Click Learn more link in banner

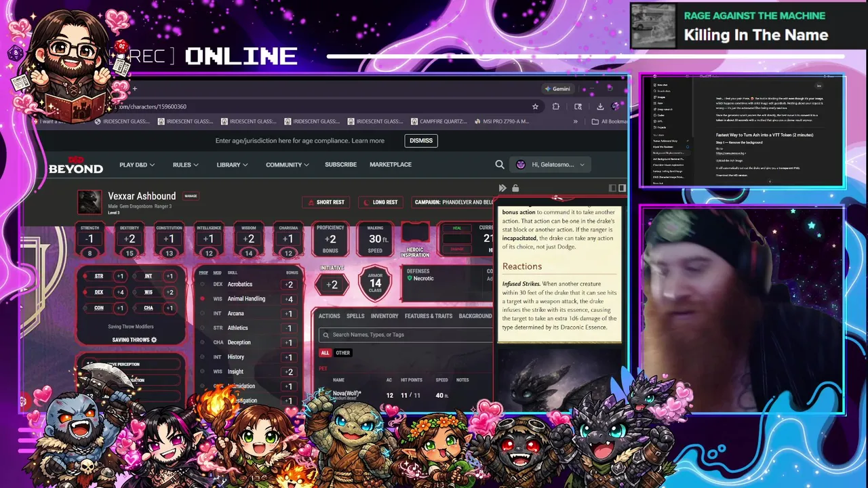point(368,140)
